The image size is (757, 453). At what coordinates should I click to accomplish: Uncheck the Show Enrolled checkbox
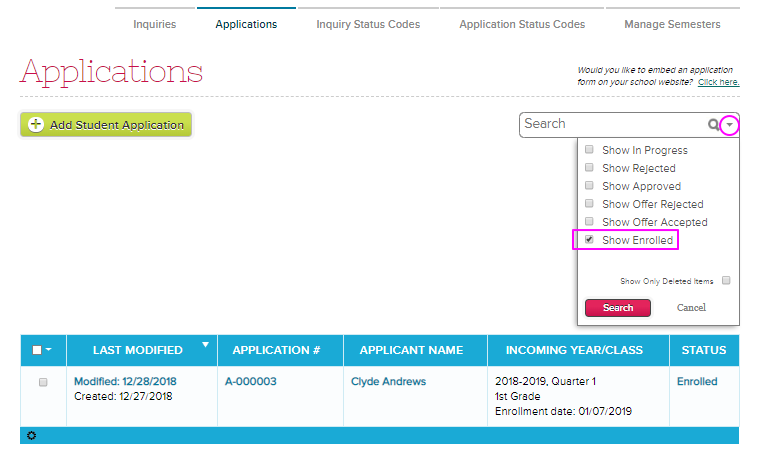[x=589, y=239]
